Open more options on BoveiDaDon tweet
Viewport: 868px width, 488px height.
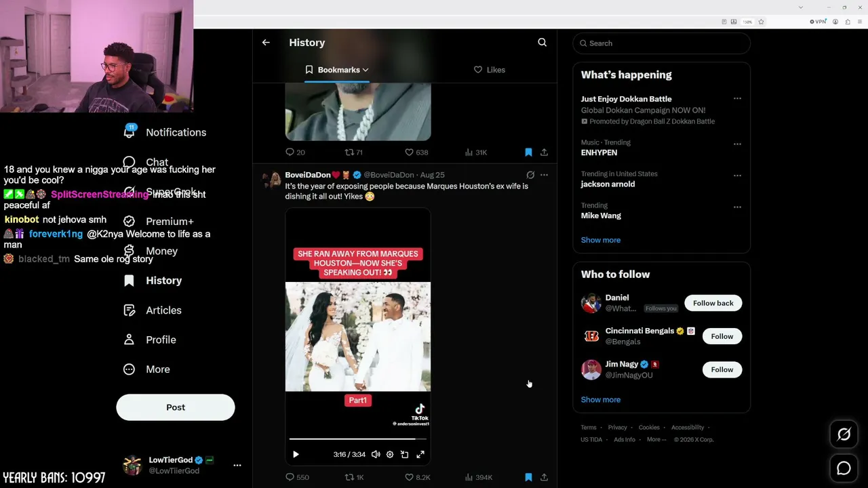544,175
